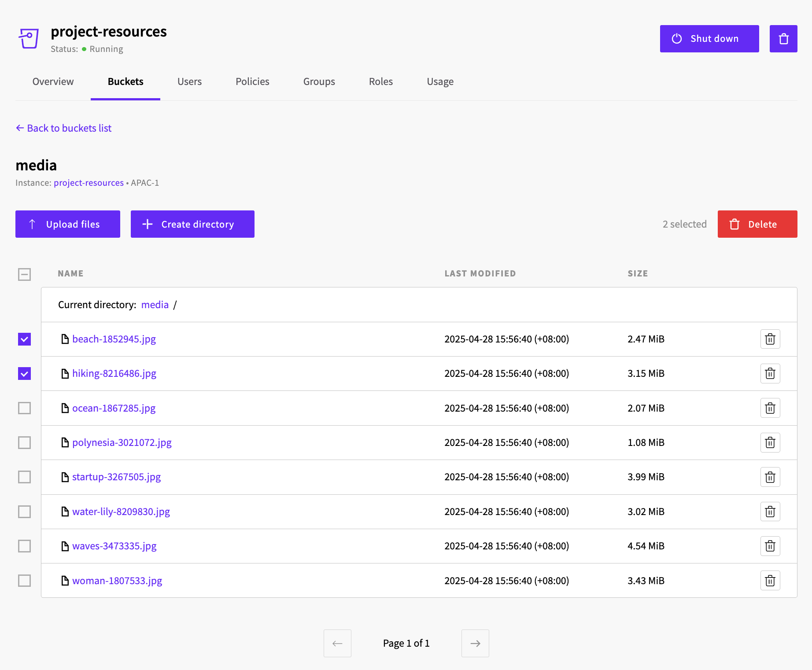Image resolution: width=812 pixels, height=670 pixels.
Task: Go back to buckets list
Action: 64,128
